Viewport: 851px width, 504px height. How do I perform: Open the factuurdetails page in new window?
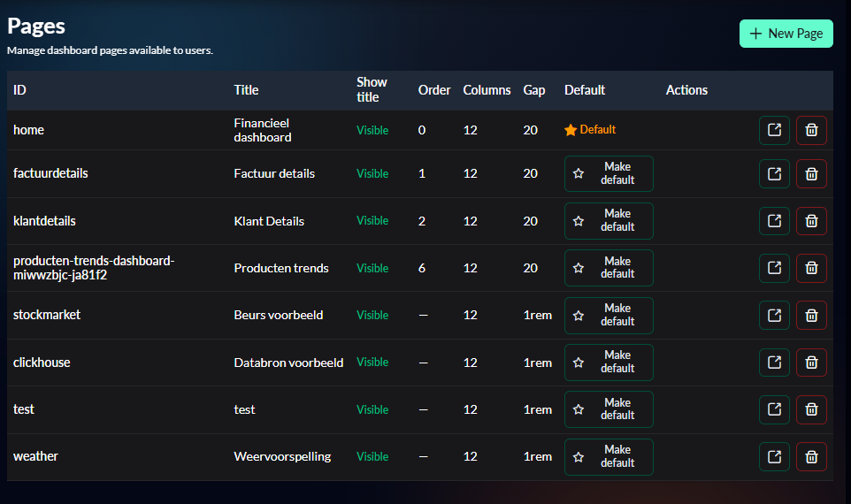pyautogui.click(x=774, y=173)
